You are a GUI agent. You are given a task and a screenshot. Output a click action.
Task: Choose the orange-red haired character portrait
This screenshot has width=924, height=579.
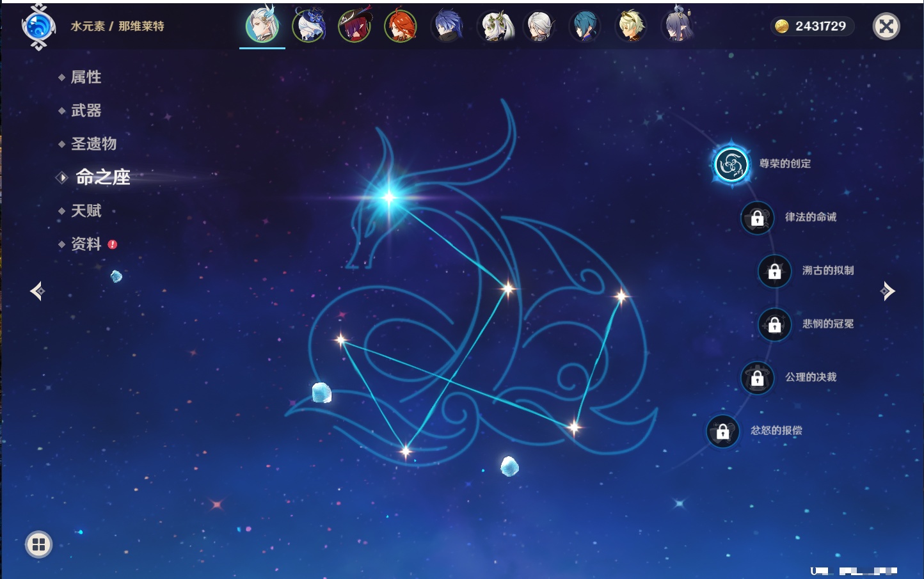(x=401, y=26)
